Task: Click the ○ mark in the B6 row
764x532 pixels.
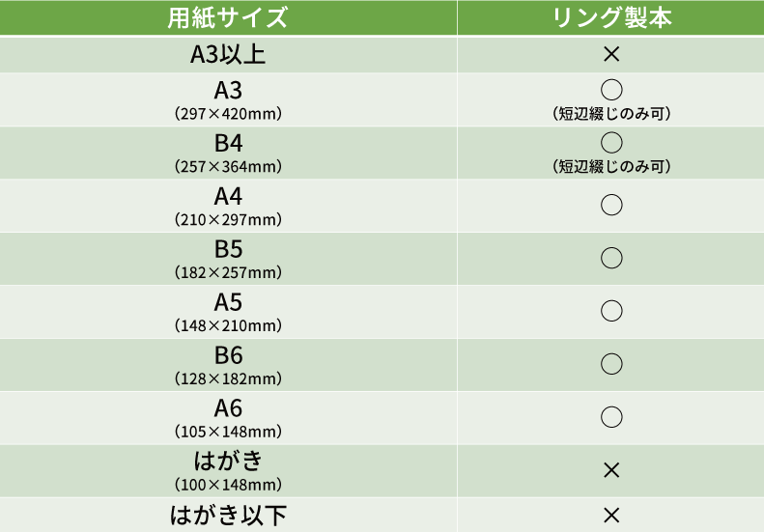Action: pyautogui.click(x=610, y=364)
